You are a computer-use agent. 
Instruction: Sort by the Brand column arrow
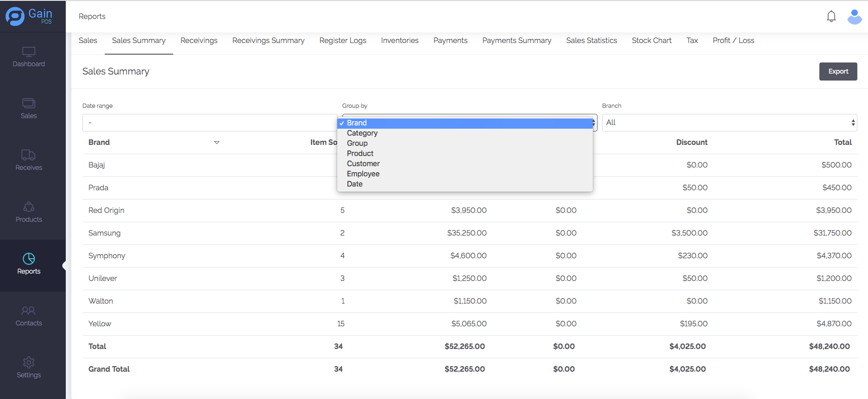coord(216,143)
